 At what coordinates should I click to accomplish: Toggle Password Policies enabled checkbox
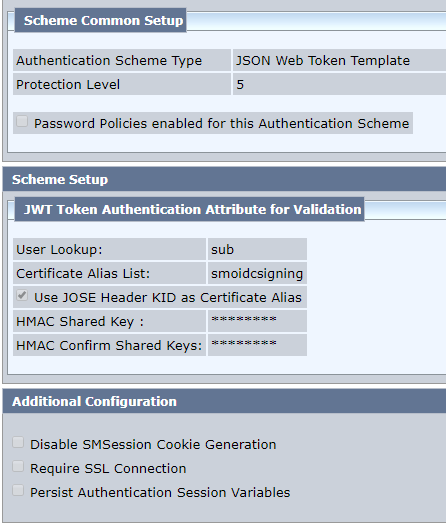[x=22, y=121]
